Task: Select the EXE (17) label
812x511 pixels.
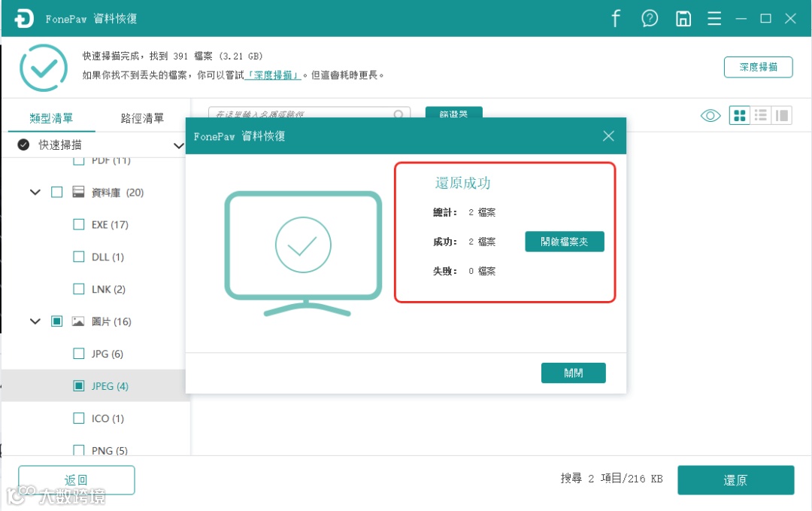Action: coord(110,224)
